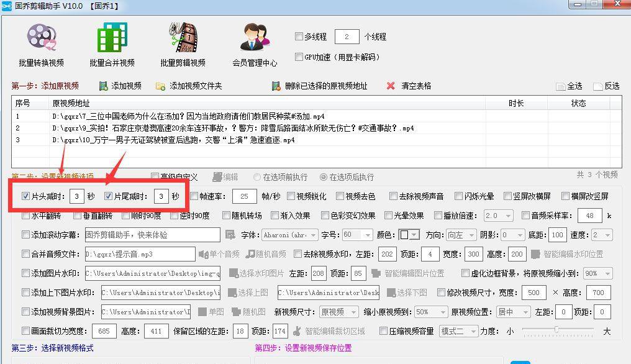The image size is (631, 364).
Task: Enable 多线程 checkbox
Action: point(299,36)
